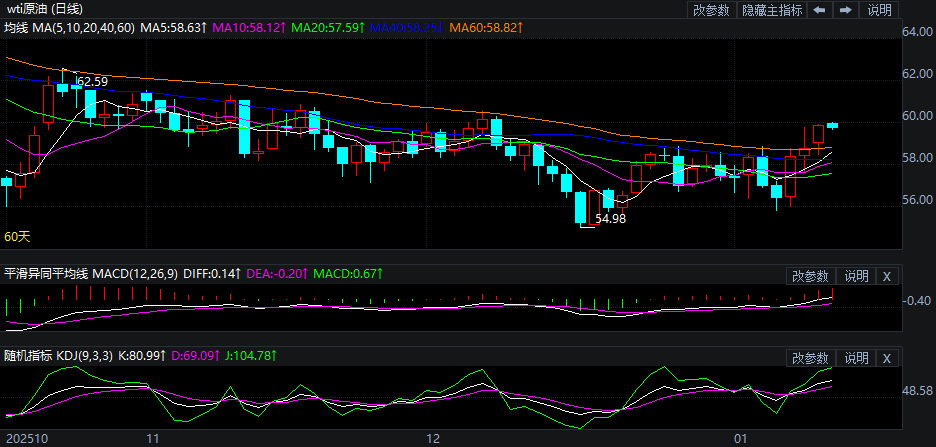Click the 平滑异同平均线 MACD(12,26,9) label

(90, 273)
